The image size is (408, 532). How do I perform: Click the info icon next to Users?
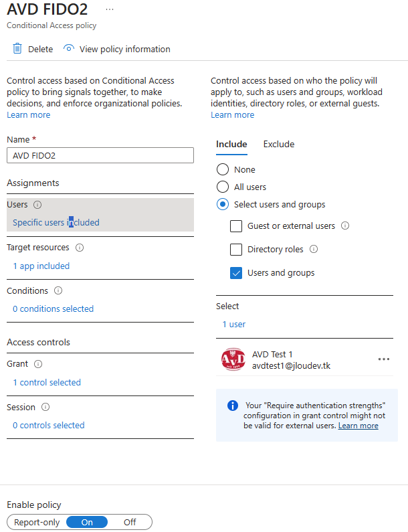[x=37, y=205]
